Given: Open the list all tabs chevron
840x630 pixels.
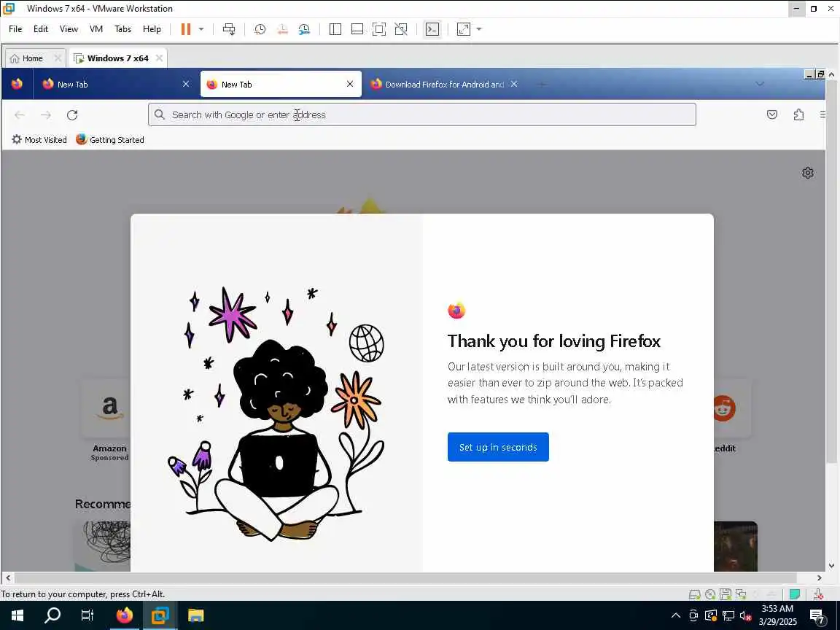Looking at the screenshot, I should (x=760, y=84).
